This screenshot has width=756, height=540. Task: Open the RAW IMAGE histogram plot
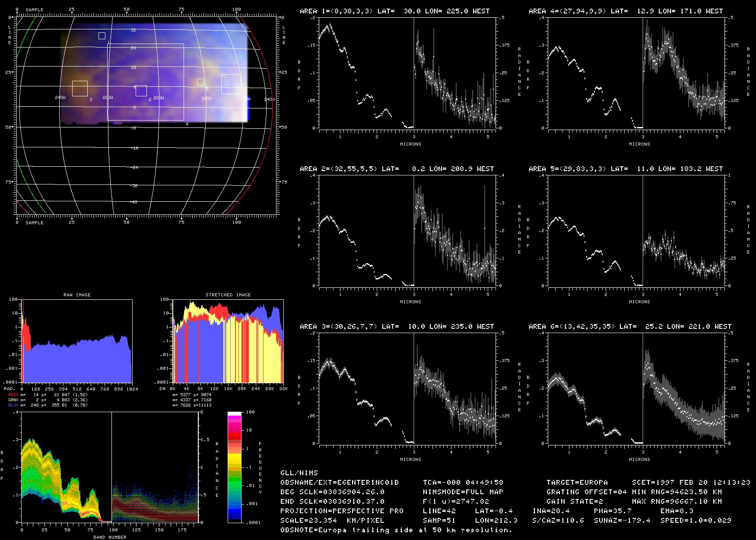click(x=77, y=341)
